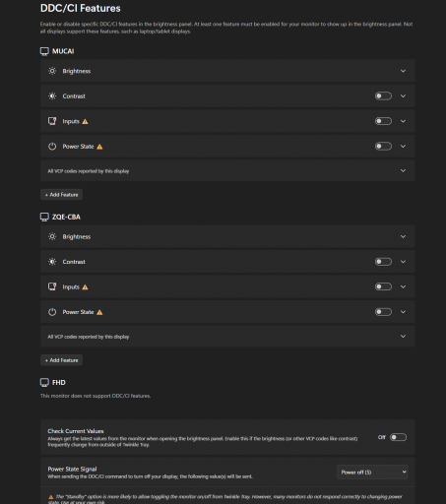
Task: Click the Inputs icon under ZQE-CBA
Action: click(52, 286)
